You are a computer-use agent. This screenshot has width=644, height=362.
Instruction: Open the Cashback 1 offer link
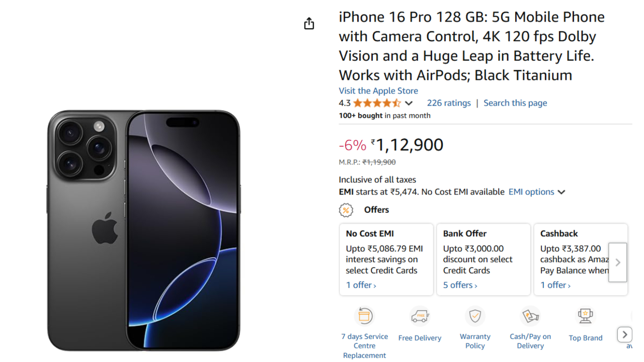pyautogui.click(x=555, y=285)
